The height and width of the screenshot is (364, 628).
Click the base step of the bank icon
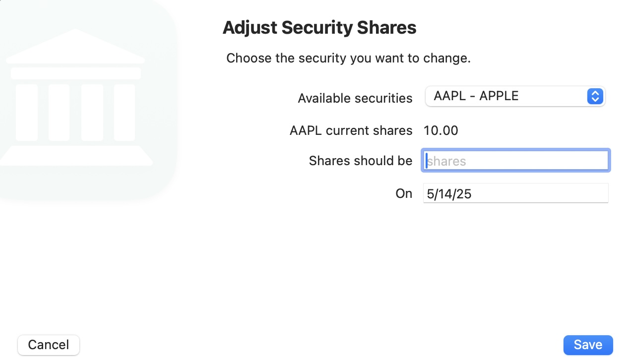[x=76, y=156]
